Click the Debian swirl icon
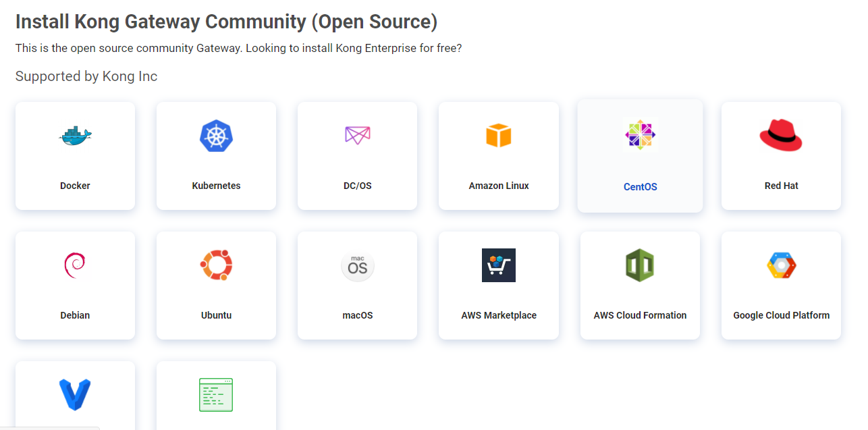868x430 pixels. click(x=75, y=265)
